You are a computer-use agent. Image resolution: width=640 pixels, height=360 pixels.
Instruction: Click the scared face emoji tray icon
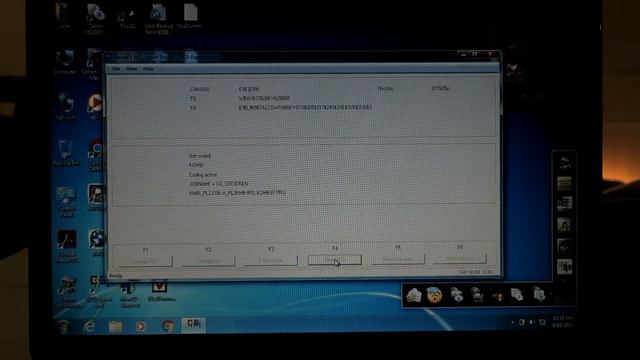pos(435,295)
